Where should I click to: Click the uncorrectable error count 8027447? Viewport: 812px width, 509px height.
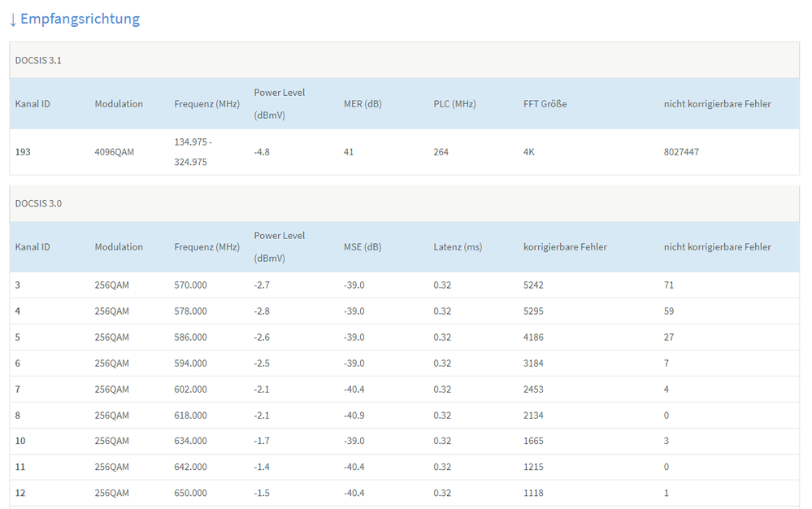tap(681, 152)
